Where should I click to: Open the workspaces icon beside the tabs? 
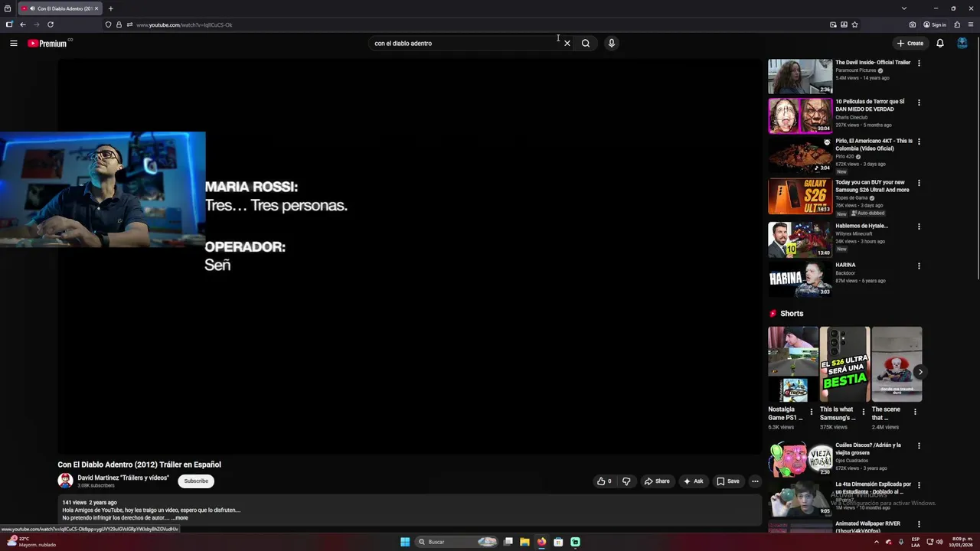pos(8,8)
